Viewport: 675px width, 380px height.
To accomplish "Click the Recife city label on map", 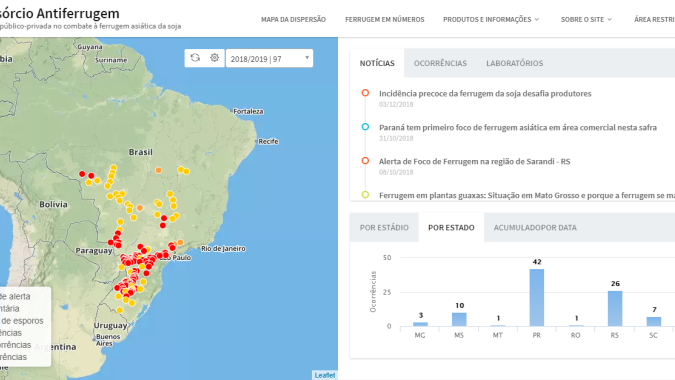I will click(x=268, y=142).
